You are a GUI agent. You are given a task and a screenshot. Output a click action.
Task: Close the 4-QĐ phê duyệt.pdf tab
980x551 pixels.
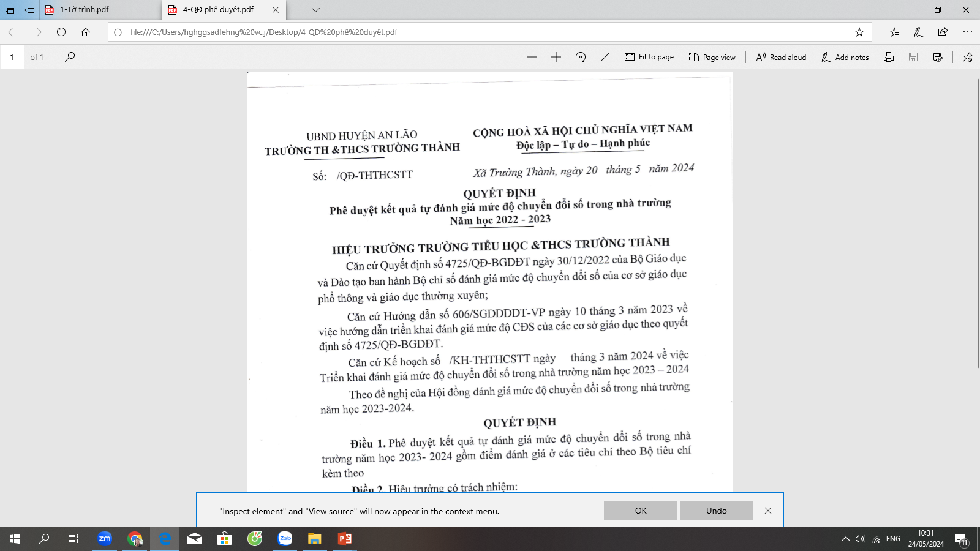click(x=275, y=10)
